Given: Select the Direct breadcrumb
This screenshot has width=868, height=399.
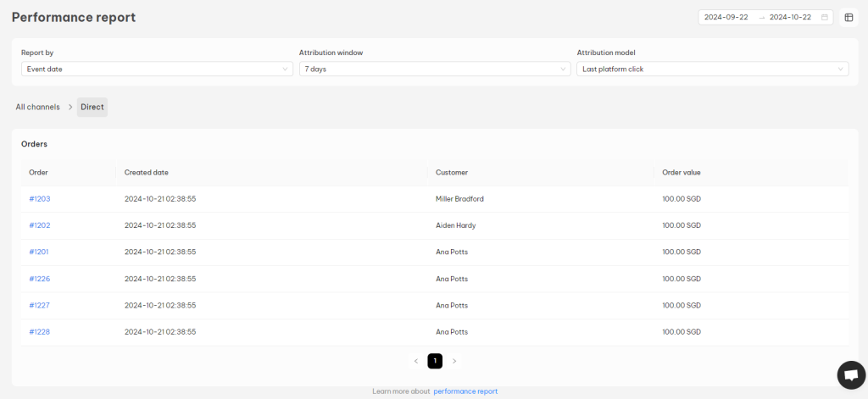Looking at the screenshot, I should (92, 108).
